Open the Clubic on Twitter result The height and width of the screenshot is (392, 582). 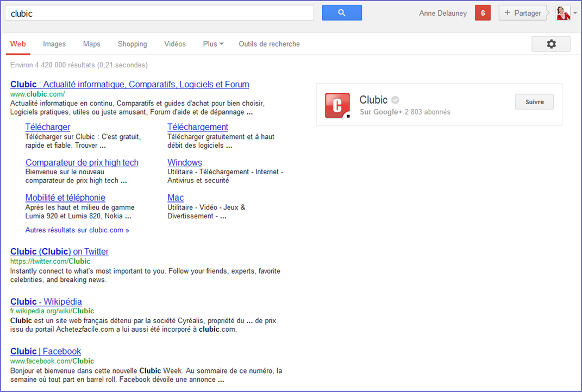[x=59, y=251]
